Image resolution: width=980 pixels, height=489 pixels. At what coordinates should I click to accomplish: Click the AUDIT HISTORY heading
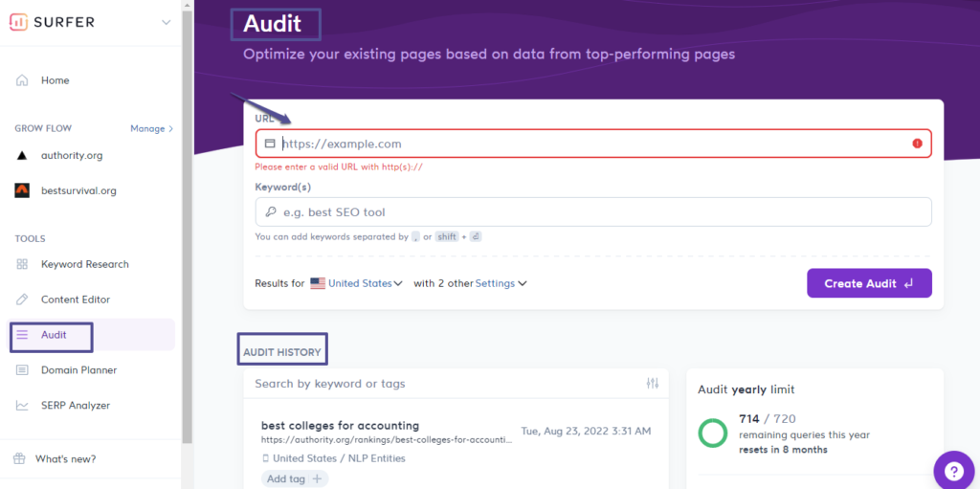click(282, 352)
